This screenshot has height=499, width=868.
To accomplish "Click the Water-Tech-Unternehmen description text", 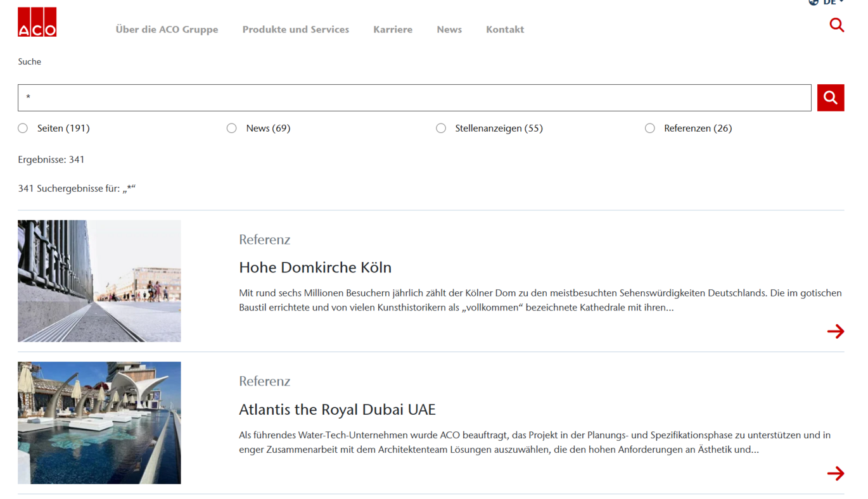I will [535, 442].
